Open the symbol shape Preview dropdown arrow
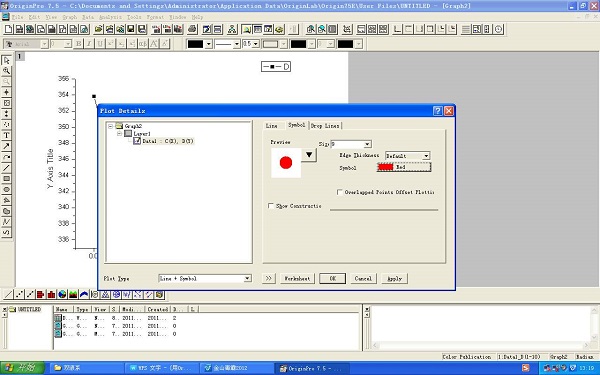The width and height of the screenshot is (600, 375). pos(309,155)
